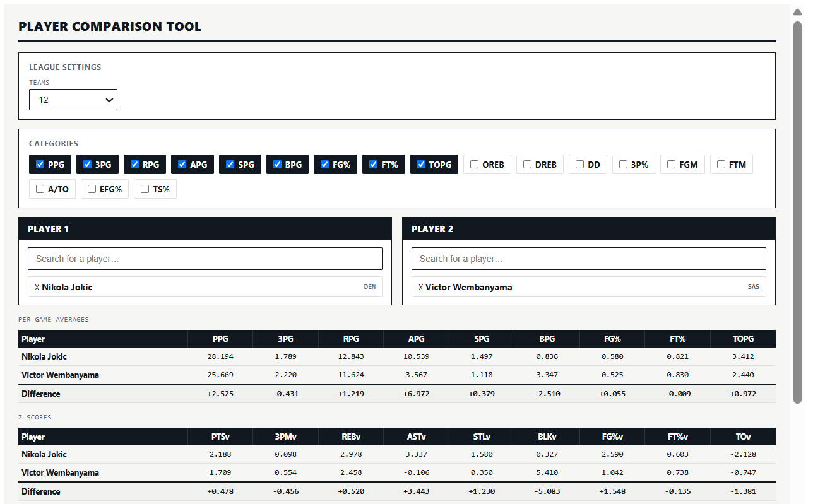Toggle off the APG category
This screenshot has height=504, width=813.
point(182,165)
